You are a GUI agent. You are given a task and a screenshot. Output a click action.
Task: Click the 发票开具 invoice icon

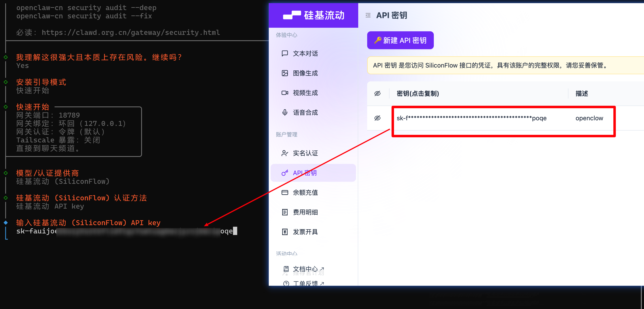285,232
